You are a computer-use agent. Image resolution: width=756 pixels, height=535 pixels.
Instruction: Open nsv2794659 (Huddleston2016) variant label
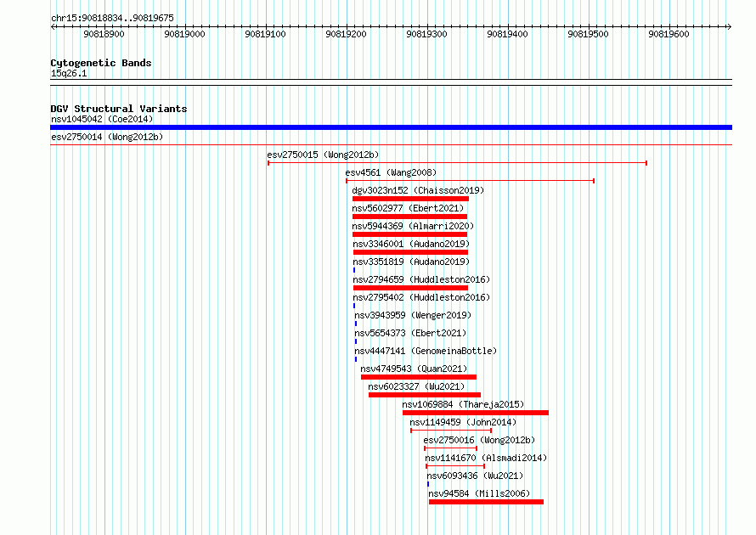click(x=421, y=279)
